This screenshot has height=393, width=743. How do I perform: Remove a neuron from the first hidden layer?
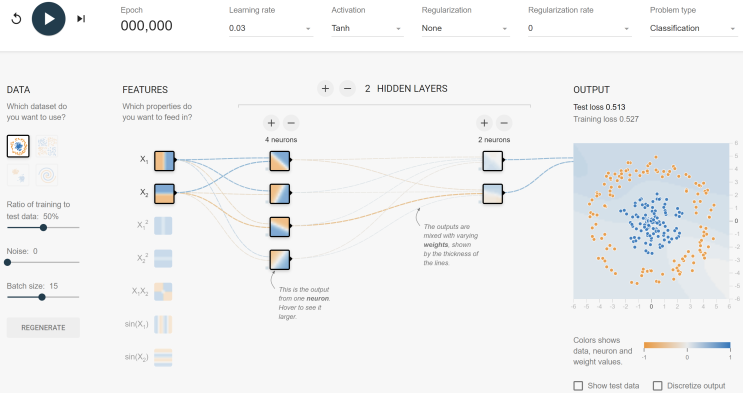pyautogui.click(x=291, y=123)
